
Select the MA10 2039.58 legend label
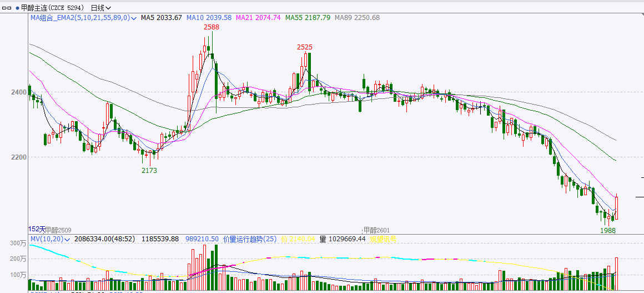tap(209, 18)
